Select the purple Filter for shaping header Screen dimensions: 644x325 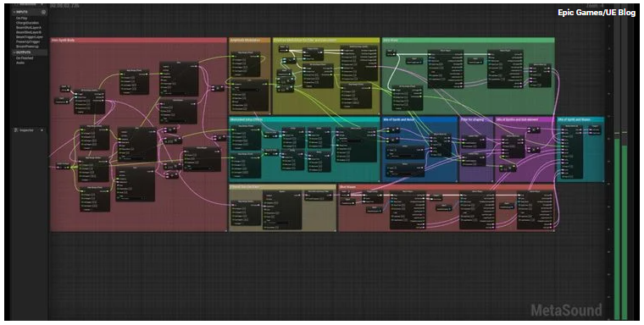pos(476,119)
